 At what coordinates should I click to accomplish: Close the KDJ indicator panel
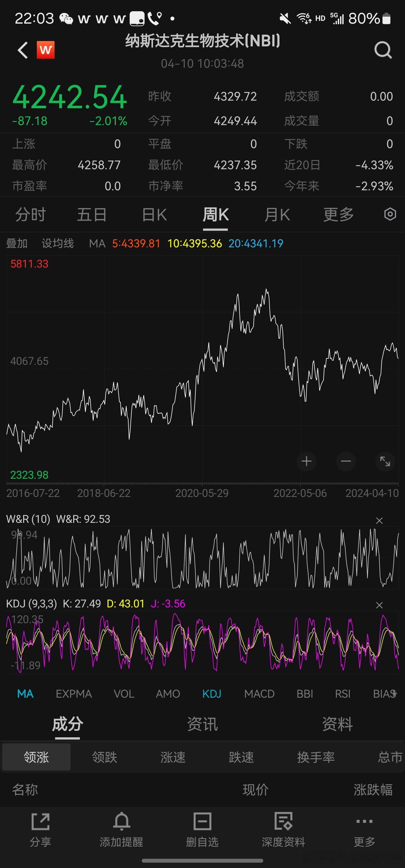pyautogui.click(x=379, y=605)
